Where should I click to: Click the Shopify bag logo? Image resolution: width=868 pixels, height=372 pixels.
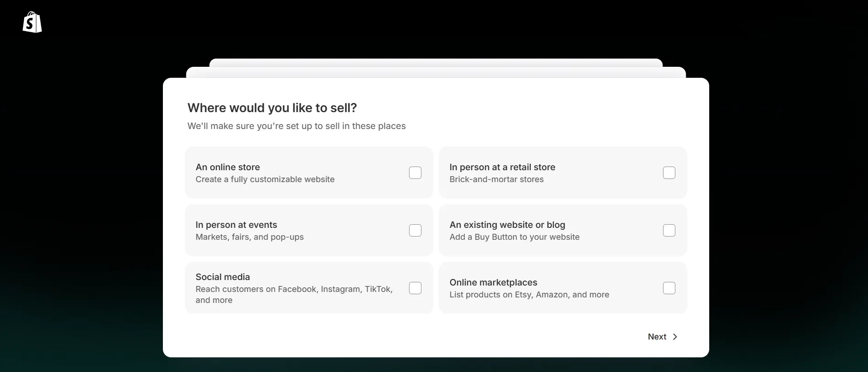point(32,22)
